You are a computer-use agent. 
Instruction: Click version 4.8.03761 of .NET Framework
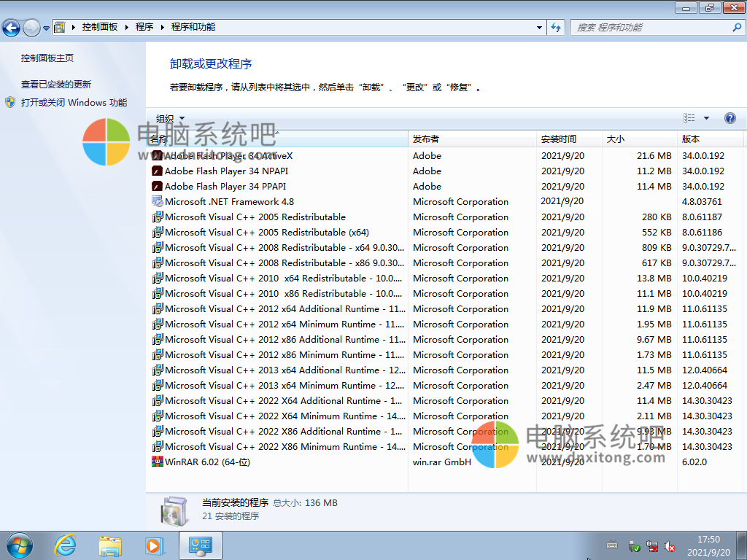pos(702,202)
